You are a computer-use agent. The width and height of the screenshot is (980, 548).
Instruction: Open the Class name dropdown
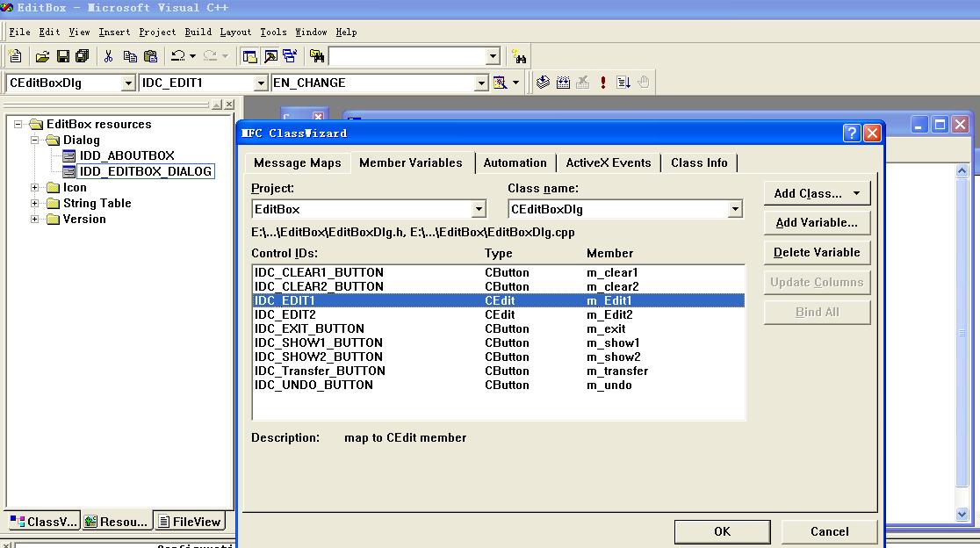click(x=734, y=209)
